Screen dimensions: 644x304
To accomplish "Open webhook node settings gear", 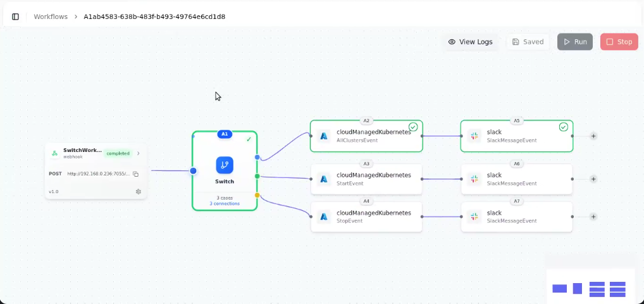I will pos(139,191).
